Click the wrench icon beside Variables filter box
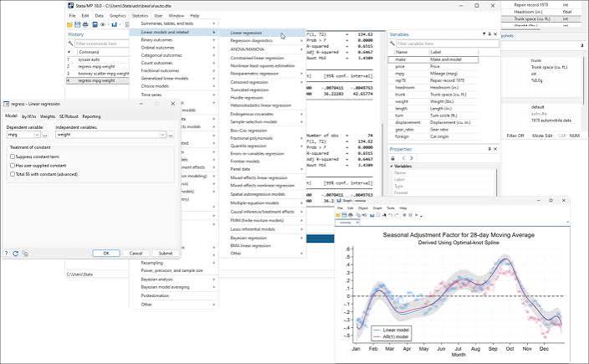Viewport: 589px width, 364px height. [x=392, y=44]
